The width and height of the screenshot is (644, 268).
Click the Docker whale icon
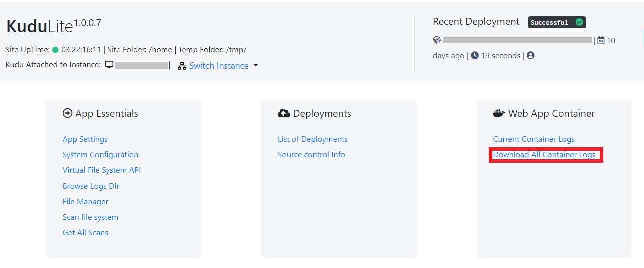(499, 114)
